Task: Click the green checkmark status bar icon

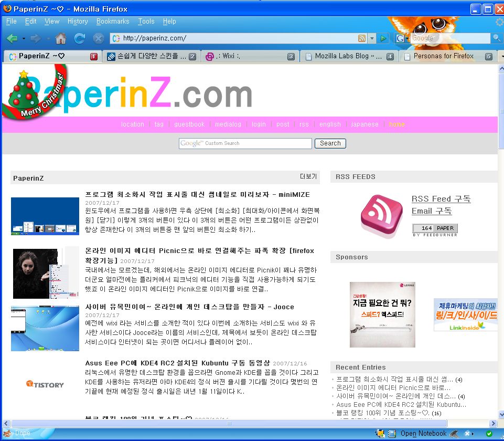Action: pyautogui.click(x=489, y=434)
